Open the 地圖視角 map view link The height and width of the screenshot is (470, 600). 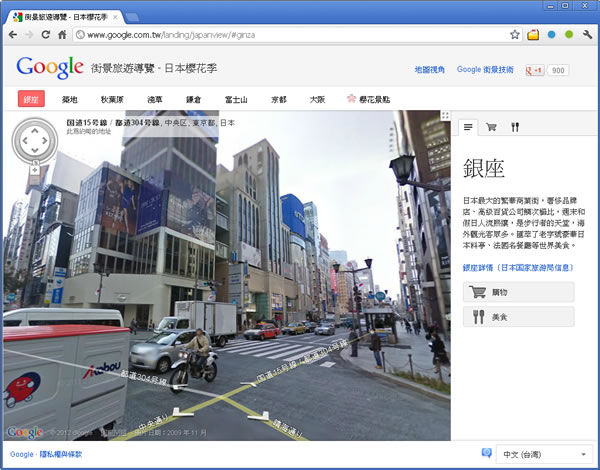[430, 70]
